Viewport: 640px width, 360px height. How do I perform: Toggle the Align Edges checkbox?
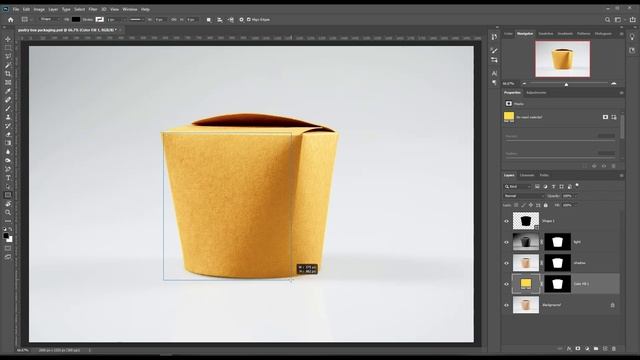(249, 20)
